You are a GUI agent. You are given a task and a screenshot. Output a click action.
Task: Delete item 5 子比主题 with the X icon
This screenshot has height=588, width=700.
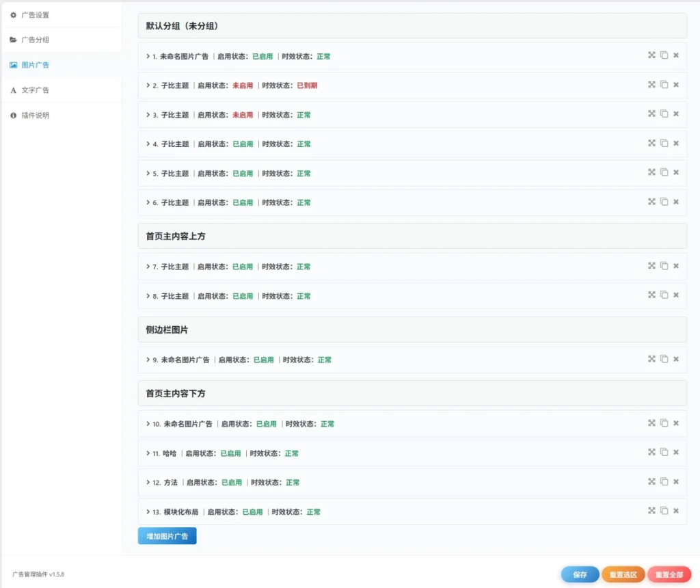[676, 172]
